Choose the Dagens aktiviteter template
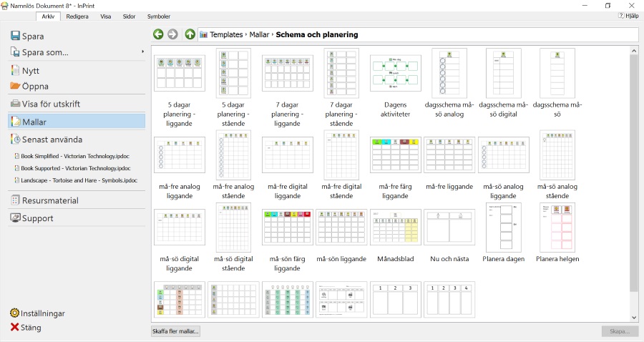This screenshot has height=342, width=644. point(395,75)
